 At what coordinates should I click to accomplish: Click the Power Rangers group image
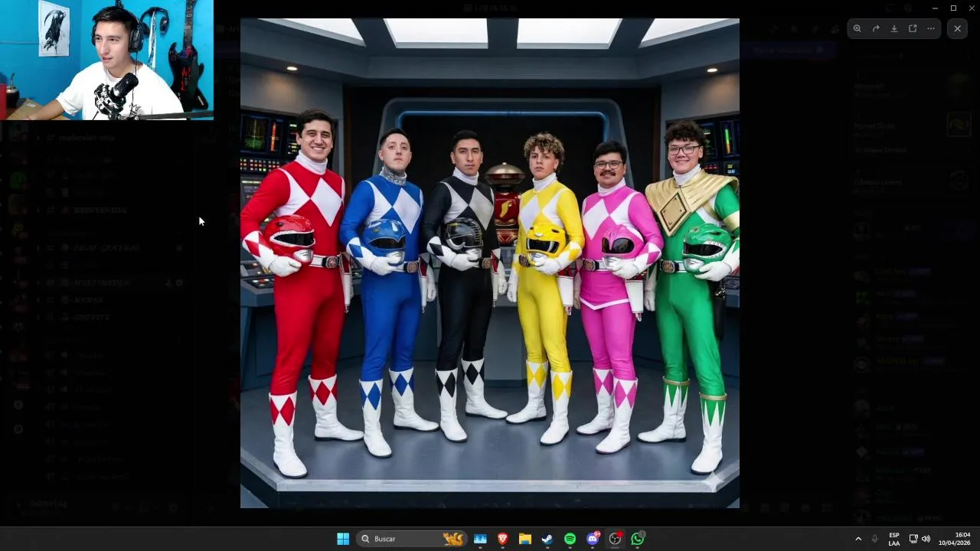pos(490,263)
